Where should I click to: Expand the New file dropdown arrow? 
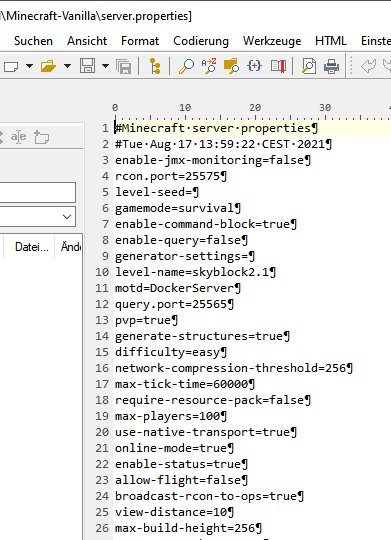point(30,66)
